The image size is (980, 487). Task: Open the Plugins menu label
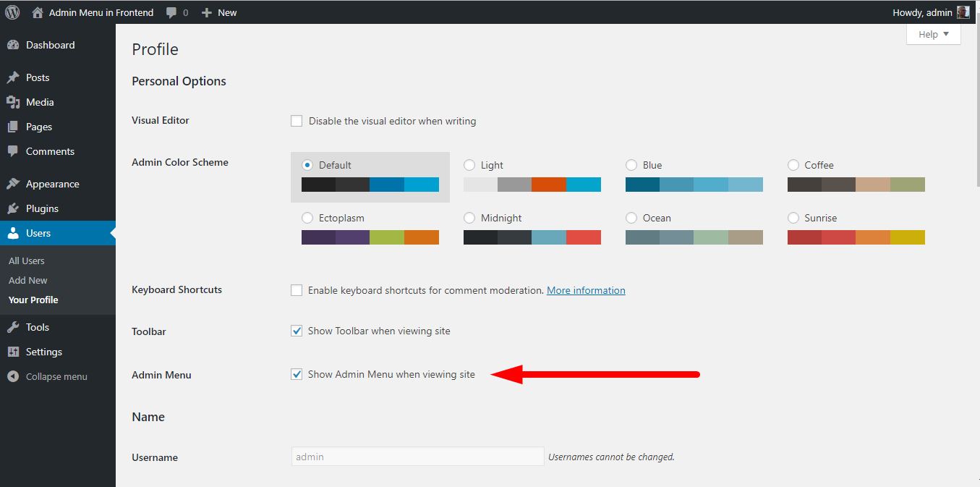pos(42,208)
